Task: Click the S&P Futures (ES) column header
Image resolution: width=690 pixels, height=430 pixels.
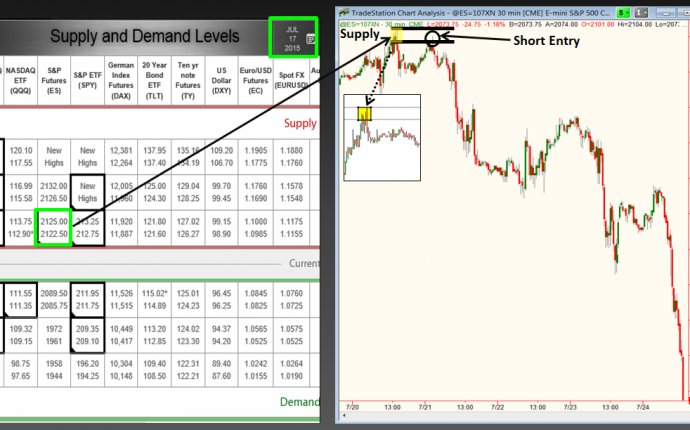Action: point(54,81)
